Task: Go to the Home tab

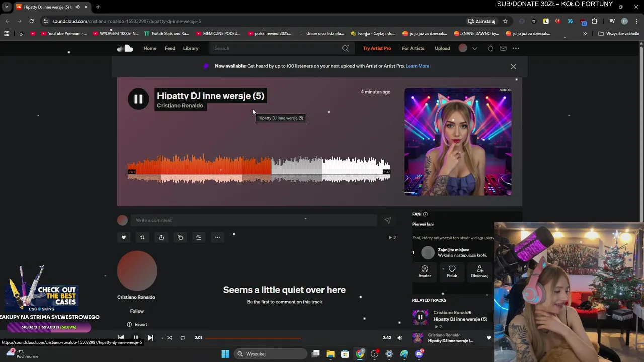Action: 150,48
